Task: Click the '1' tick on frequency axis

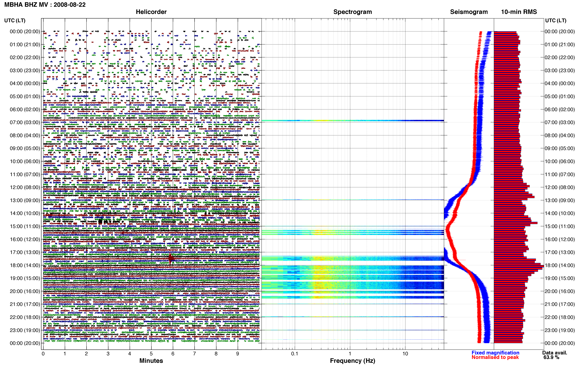Action: point(350,354)
